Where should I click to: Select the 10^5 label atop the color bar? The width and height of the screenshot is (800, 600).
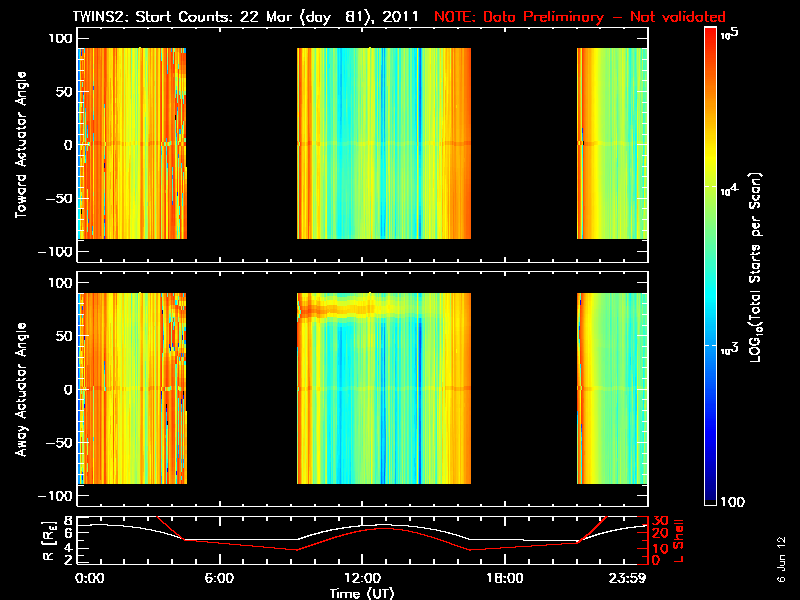point(730,34)
